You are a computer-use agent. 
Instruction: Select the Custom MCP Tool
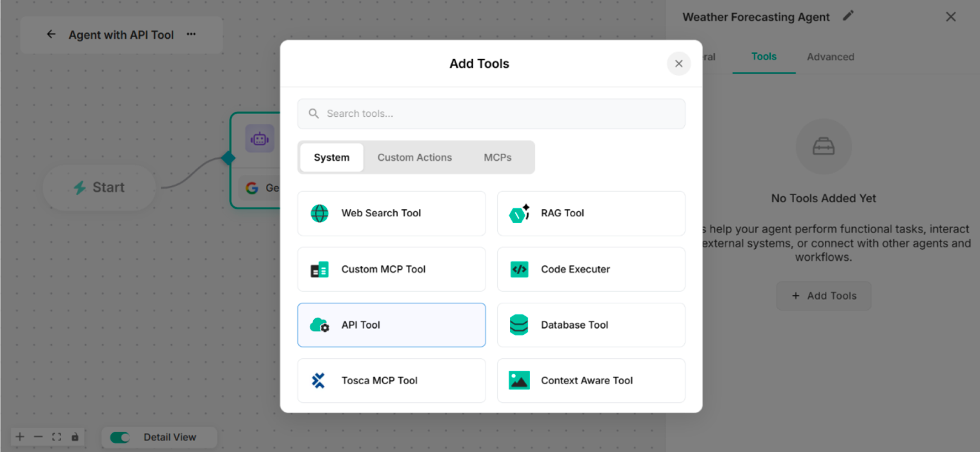click(x=392, y=269)
